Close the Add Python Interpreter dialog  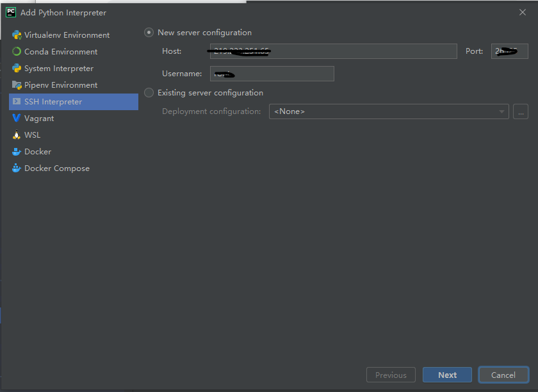[x=522, y=12]
